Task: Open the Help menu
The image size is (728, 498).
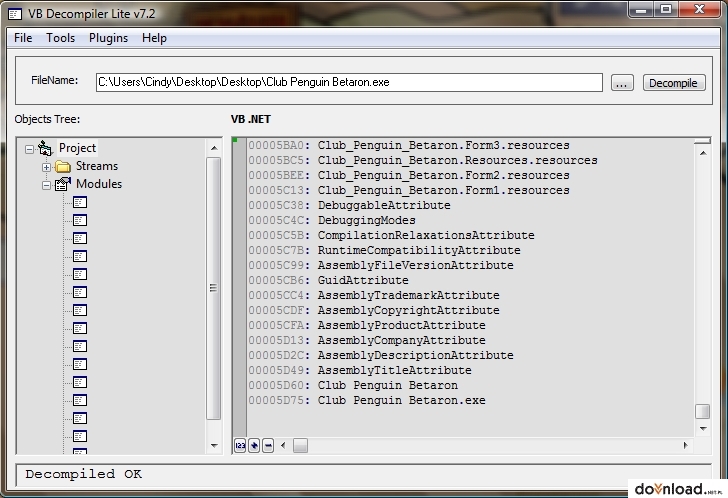Action: click(x=154, y=38)
